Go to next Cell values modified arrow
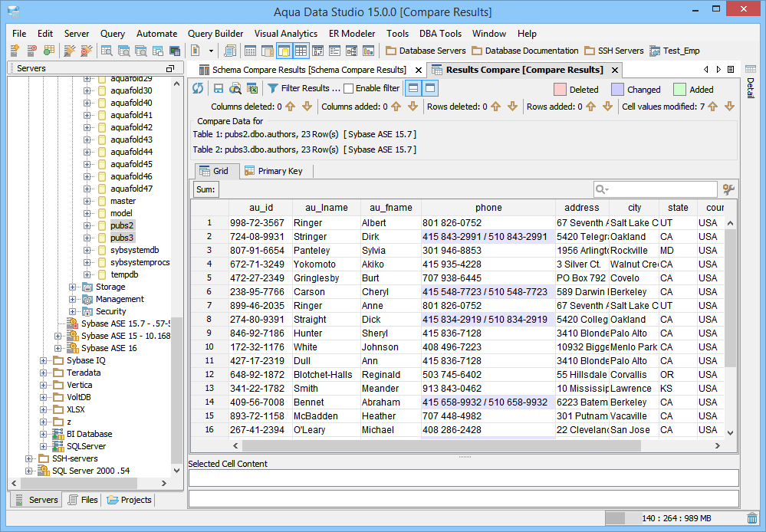Viewport: 766px width, 532px height. (x=729, y=107)
